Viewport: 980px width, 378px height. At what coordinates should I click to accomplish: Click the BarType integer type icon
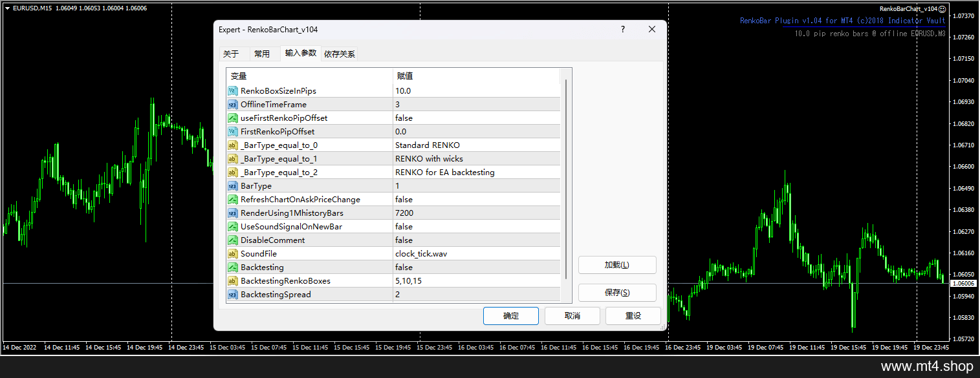pos(233,186)
